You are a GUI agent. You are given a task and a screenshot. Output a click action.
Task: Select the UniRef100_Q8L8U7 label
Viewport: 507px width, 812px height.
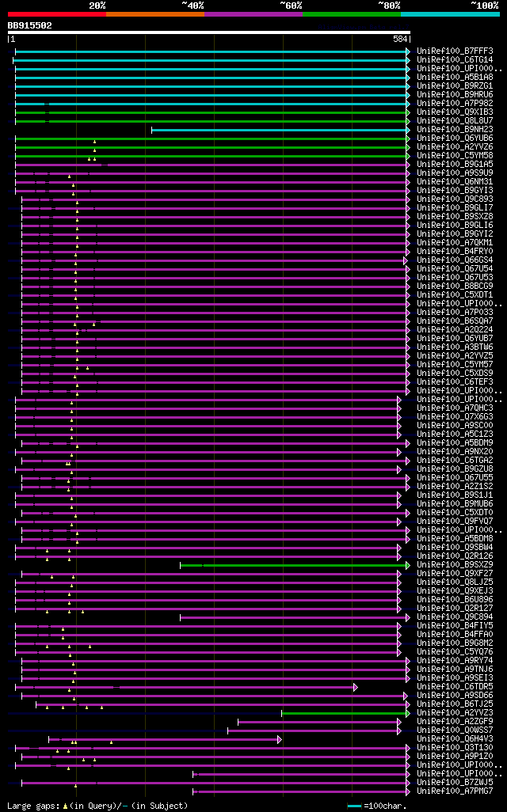click(455, 120)
